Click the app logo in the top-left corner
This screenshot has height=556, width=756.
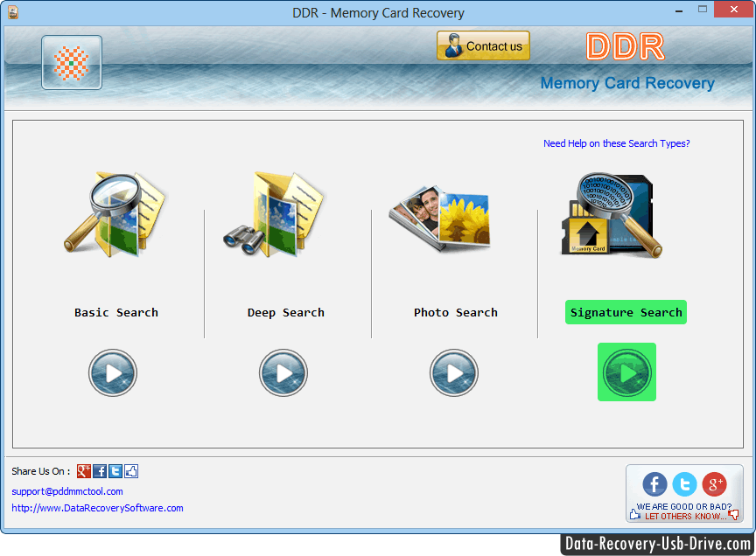[71, 62]
